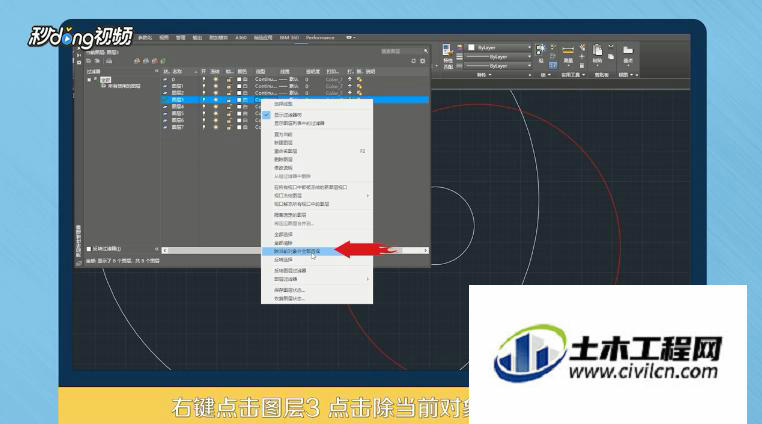This screenshot has width=762, height=424.
Task: Click color swatch of layer 0
Action: 239,79
